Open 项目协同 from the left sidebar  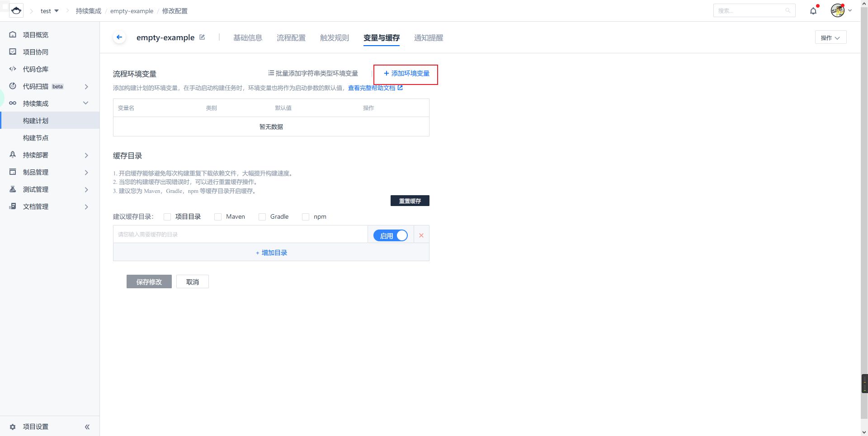[x=36, y=52]
